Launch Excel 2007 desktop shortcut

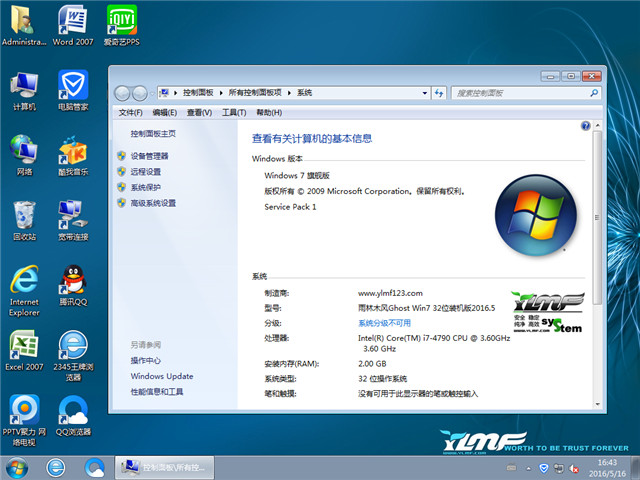(24, 350)
